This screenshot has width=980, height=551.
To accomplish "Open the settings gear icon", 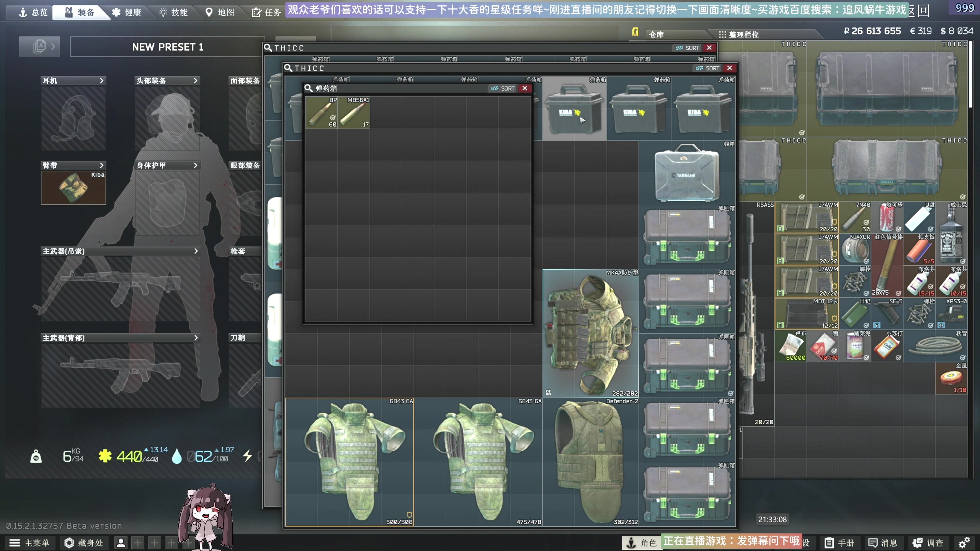I will [x=964, y=543].
